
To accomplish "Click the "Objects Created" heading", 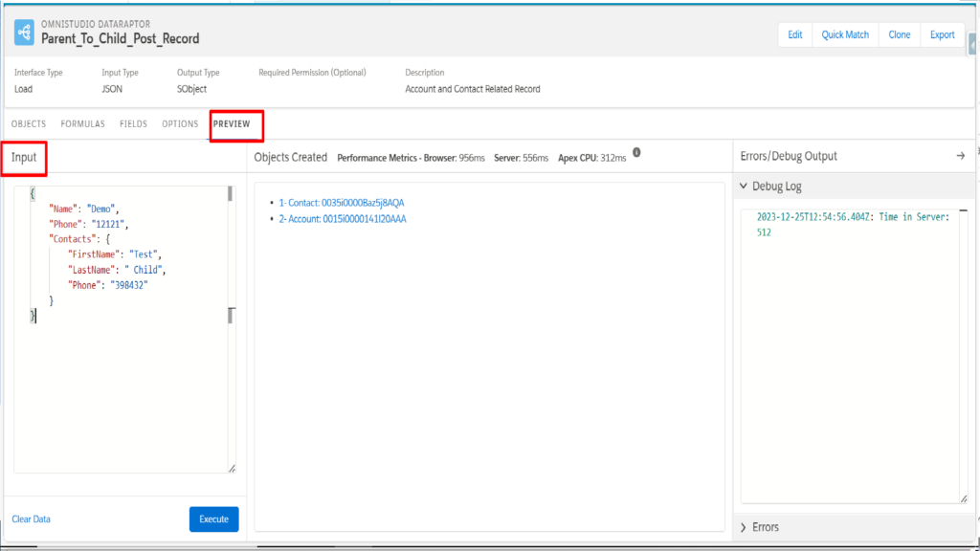I will [x=291, y=157].
